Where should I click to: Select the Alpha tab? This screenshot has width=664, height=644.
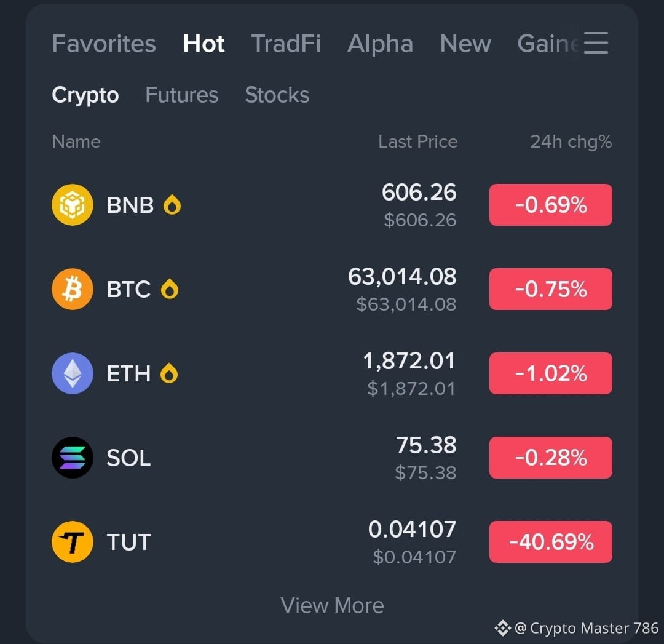coord(380,43)
